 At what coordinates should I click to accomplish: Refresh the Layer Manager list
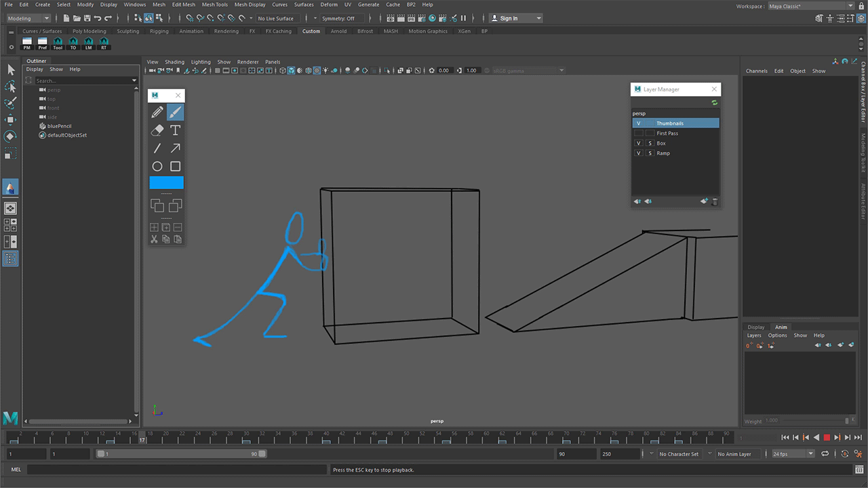click(714, 103)
